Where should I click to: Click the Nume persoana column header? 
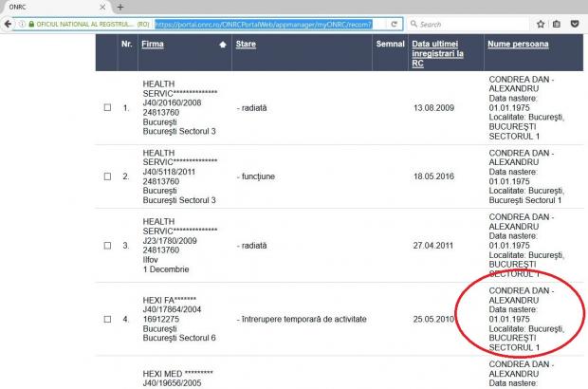click(x=518, y=45)
